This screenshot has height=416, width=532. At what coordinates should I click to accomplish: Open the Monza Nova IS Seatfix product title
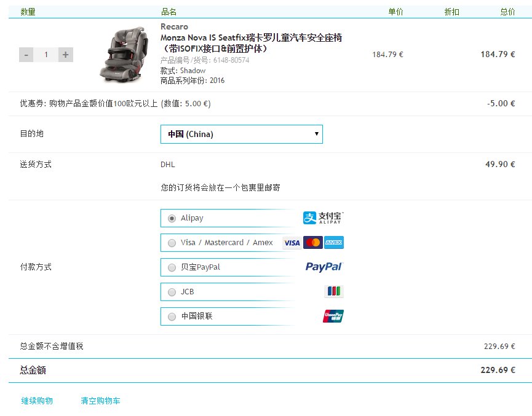(x=251, y=43)
